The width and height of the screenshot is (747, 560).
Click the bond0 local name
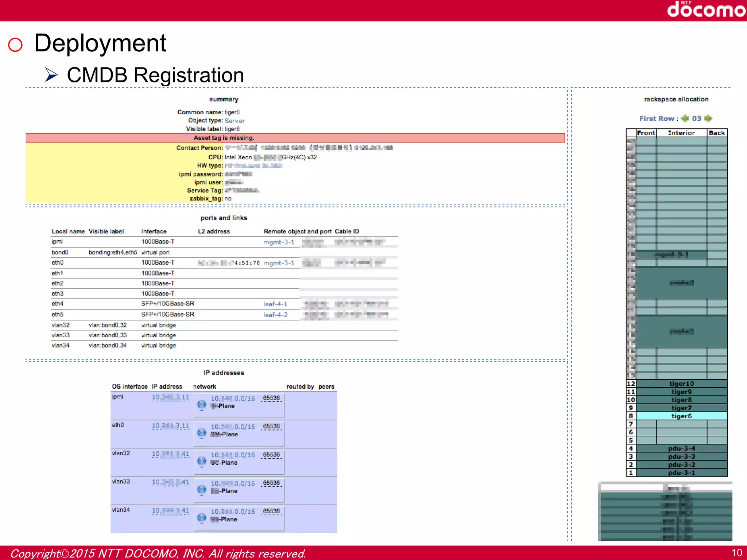point(60,252)
